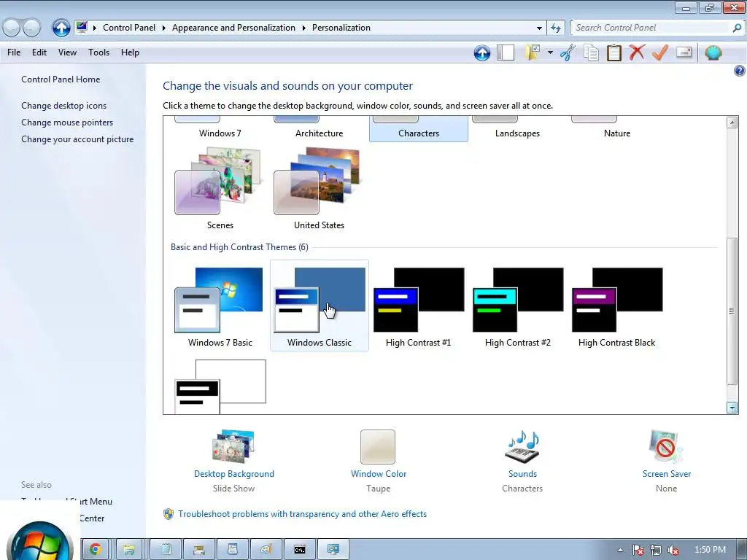Screen dimensions: 747x560
Task: Open the Paint taskbar button
Action: [266, 550]
